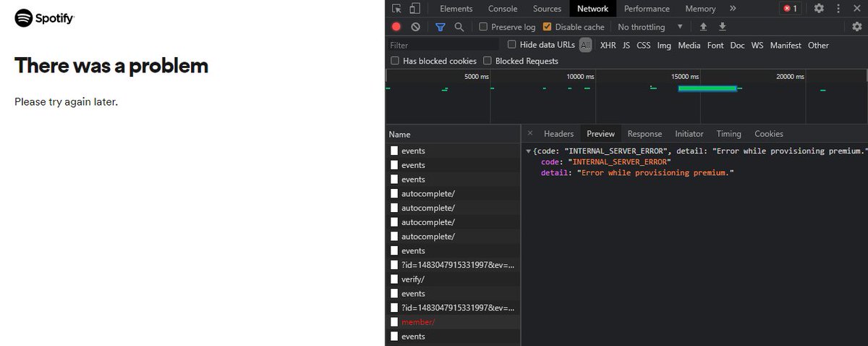This screenshot has width=868, height=346.
Task: Switch to the Elements tab
Action: (456, 9)
